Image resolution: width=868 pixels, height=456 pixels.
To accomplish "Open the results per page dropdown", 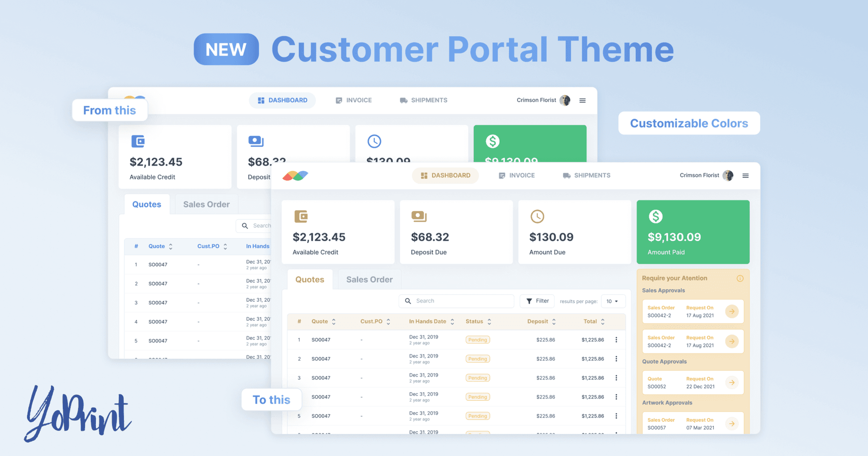I will point(613,301).
